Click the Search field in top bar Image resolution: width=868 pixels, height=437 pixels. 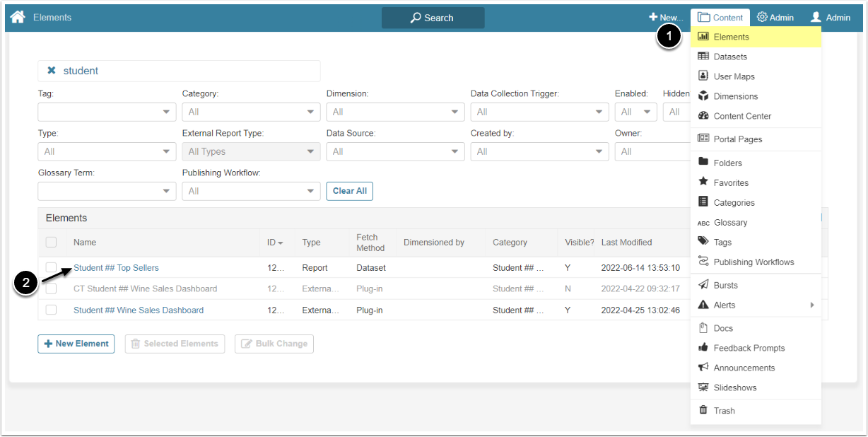(433, 18)
